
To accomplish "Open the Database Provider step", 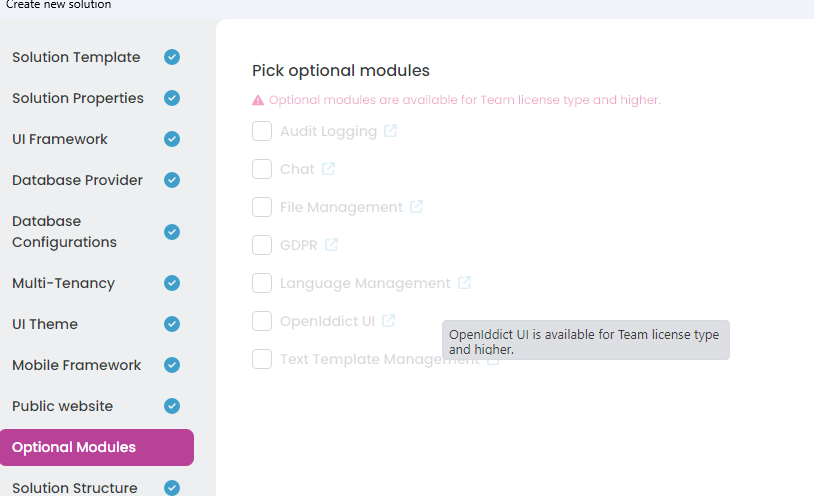I will click(x=77, y=180).
